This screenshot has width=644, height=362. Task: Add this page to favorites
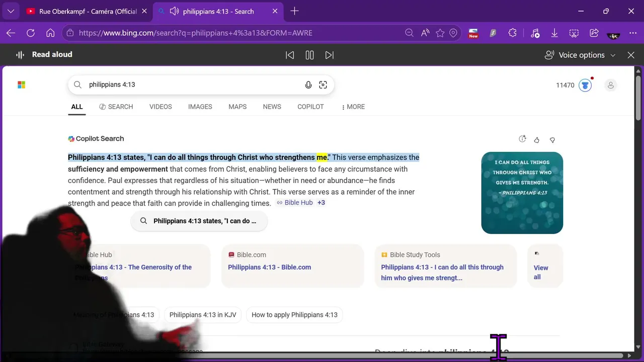pos(440,33)
